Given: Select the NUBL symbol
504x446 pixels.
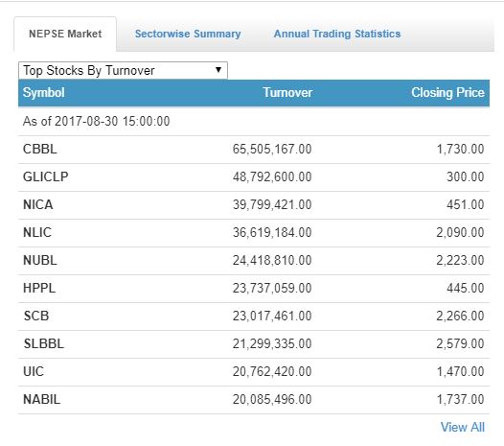Looking at the screenshot, I should click(x=40, y=260).
